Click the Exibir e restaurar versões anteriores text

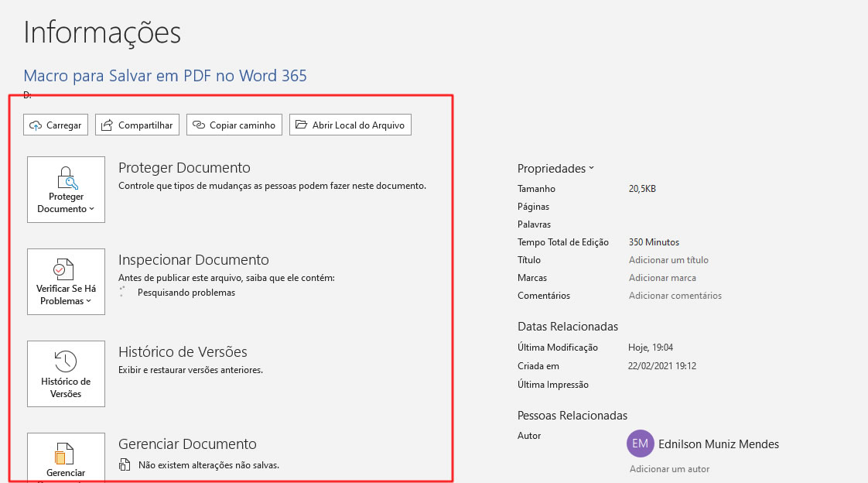pos(190,369)
